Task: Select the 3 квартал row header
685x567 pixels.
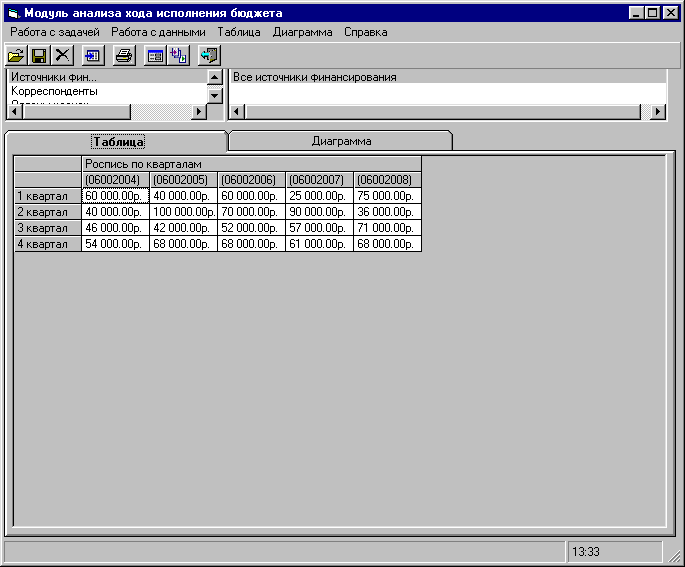Action: coord(48,228)
